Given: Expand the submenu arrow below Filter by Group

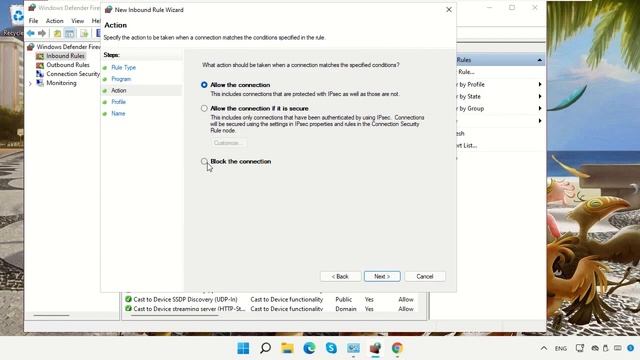Looking at the screenshot, I should coord(540,120).
